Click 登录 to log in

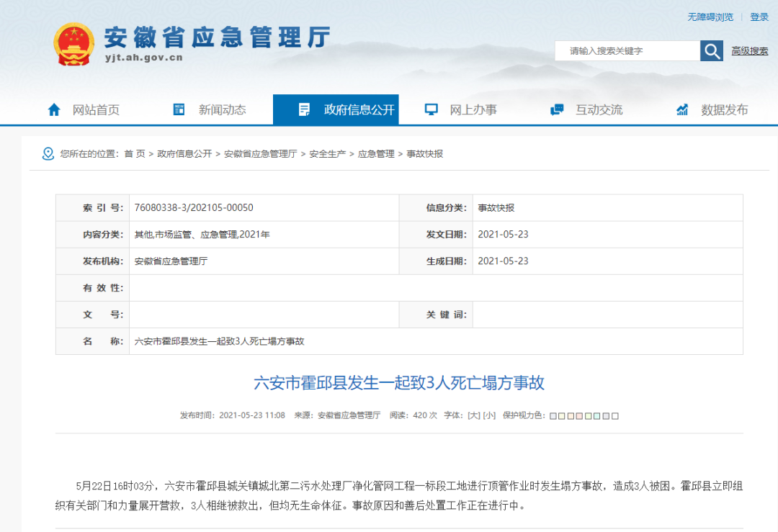(x=760, y=17)
